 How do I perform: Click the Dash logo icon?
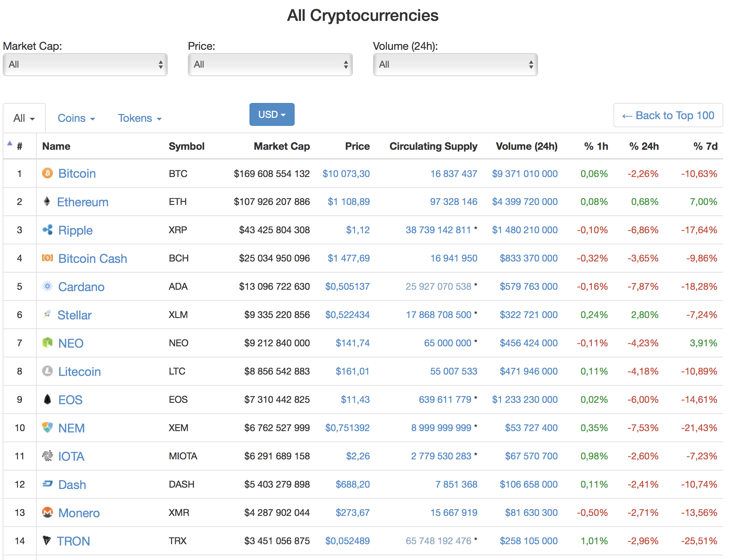[47, 484]
